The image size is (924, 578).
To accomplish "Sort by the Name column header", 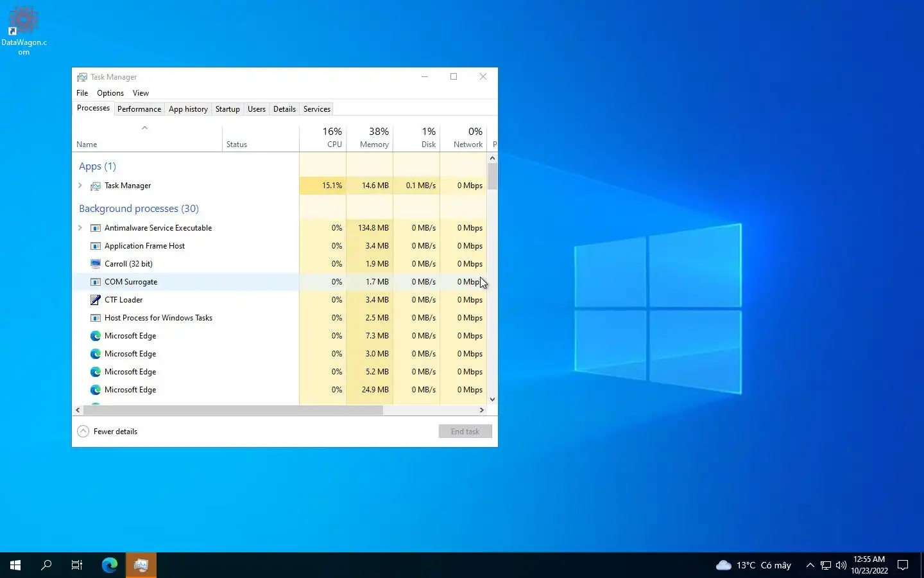I will tap(147, 137).
